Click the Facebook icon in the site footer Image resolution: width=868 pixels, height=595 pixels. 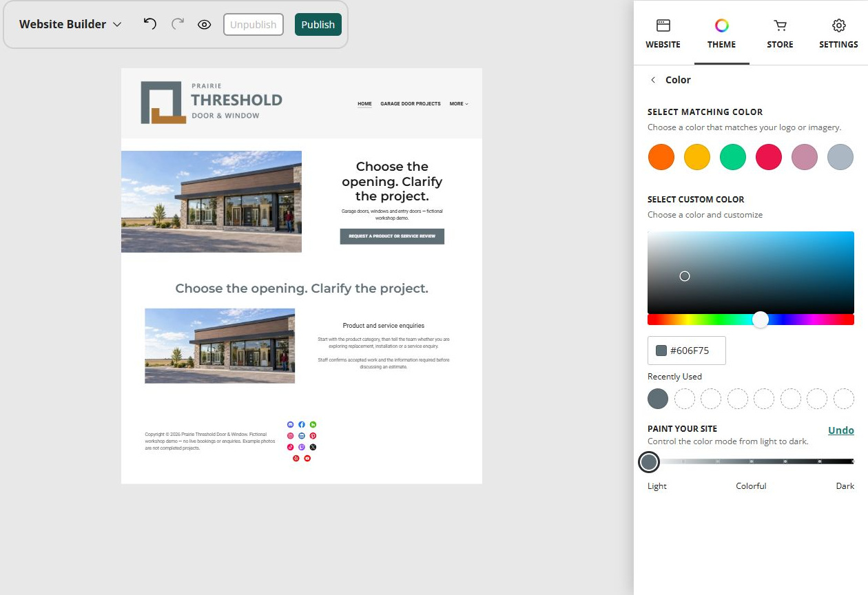tap(302, 424)
